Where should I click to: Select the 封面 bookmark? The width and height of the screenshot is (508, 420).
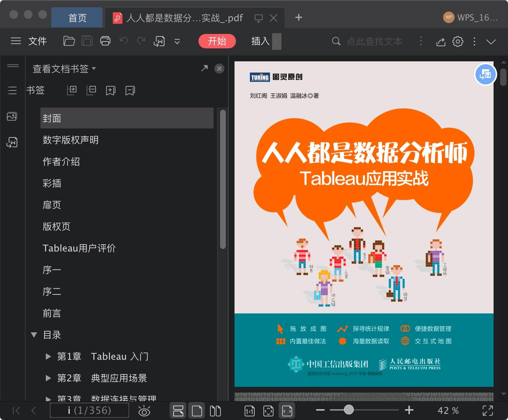(x=127, y=118)
